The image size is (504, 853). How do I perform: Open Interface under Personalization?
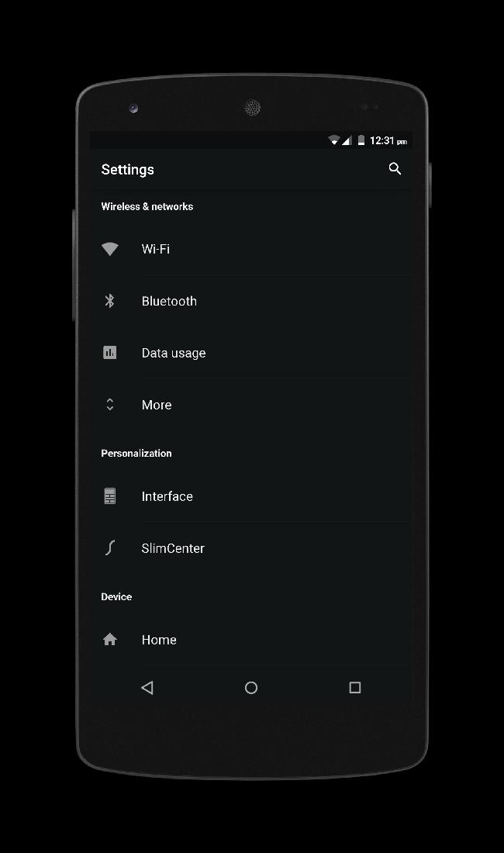point(233,496)
